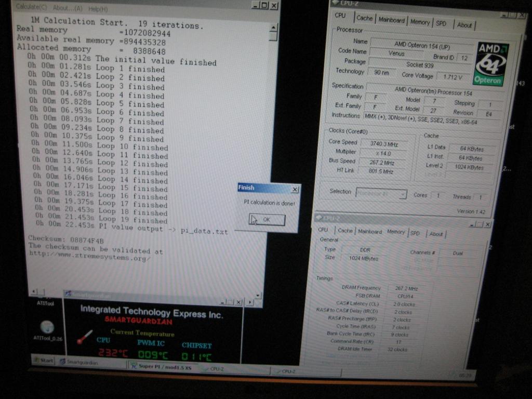Close the Finish dialog with X
Screen dimensions: 532x399
[x=295, y=189]
